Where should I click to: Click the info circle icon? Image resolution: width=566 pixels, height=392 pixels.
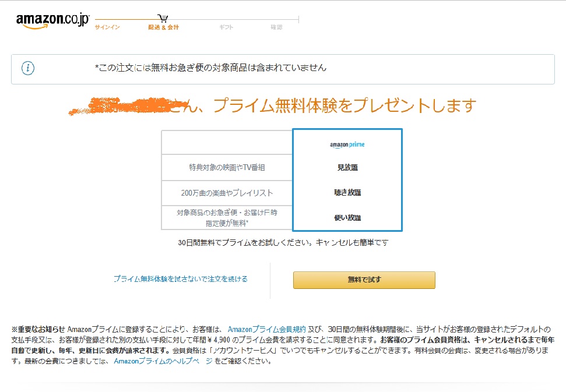[x=28, y=68]
